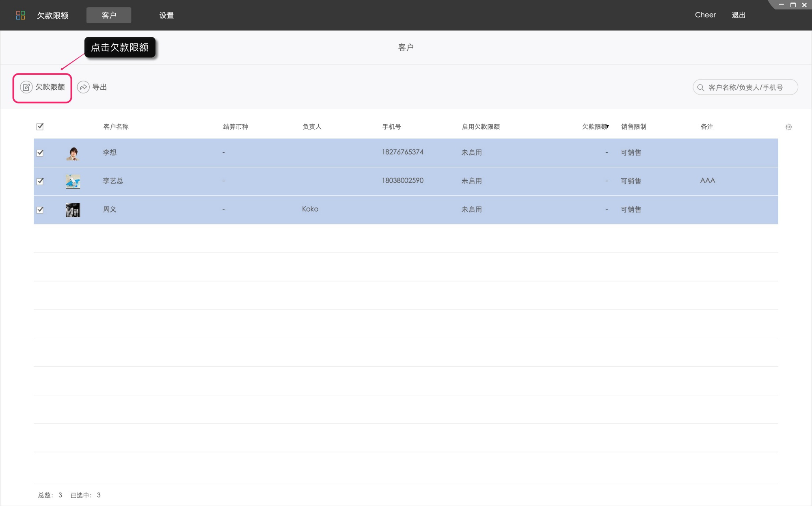Open the 设置 tab
Image resolution: width=812 pixels, height=506 pixels.
click(x=166, y=15)
